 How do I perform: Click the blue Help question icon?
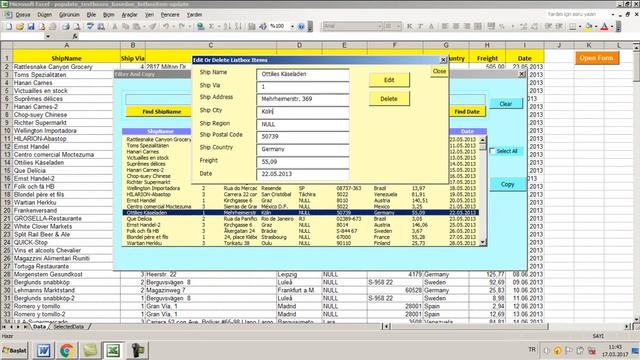click(301, 27)
